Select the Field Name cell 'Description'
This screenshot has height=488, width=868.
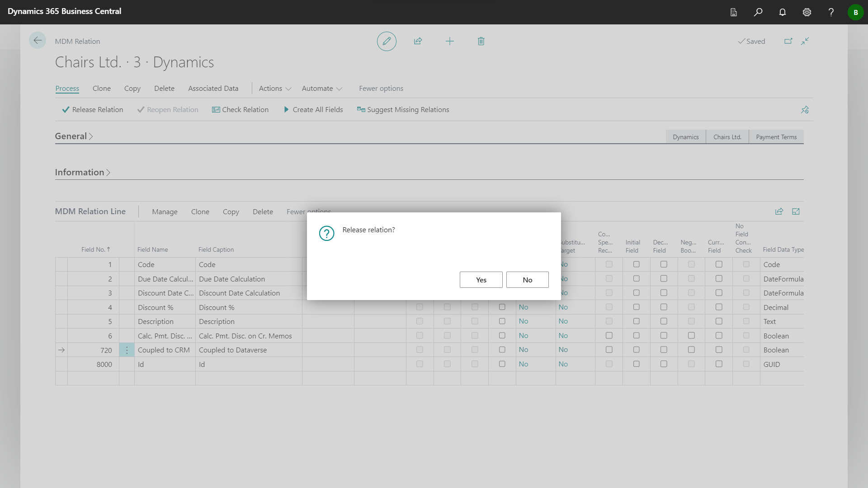[x=165, y=321]
